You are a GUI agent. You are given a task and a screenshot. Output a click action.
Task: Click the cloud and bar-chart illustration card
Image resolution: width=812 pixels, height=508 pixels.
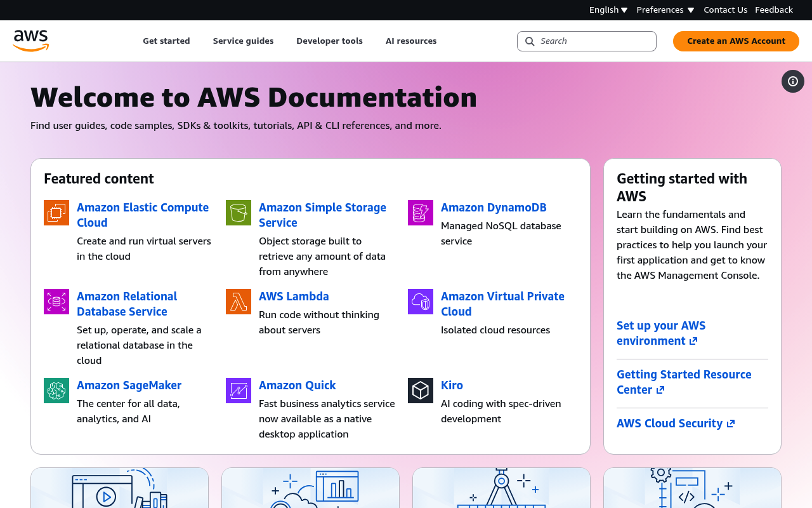pyautogui.click(x=310, y=488)
